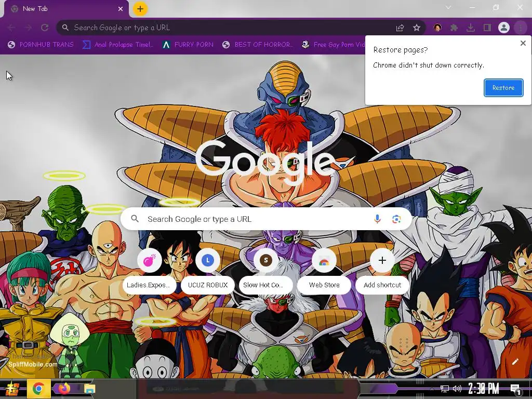
Task: Show hidden tray icons chevron
Action: point(432,389)
